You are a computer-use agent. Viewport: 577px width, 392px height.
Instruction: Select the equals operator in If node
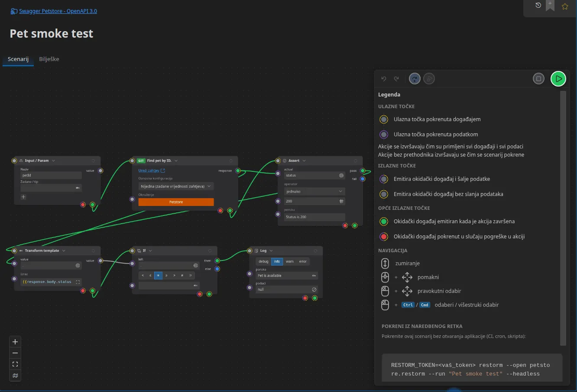(x=158, y=275)
